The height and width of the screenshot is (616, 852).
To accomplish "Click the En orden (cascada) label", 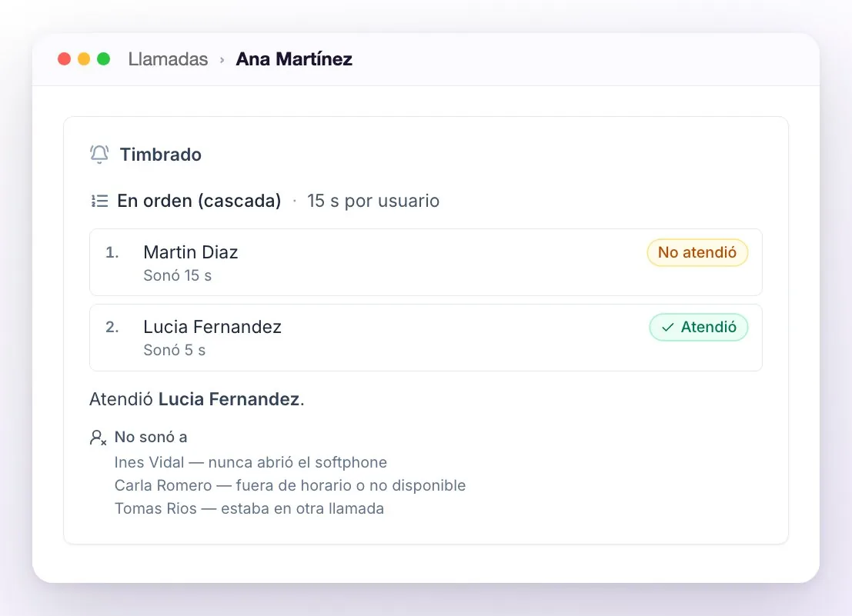I will 199,201.
